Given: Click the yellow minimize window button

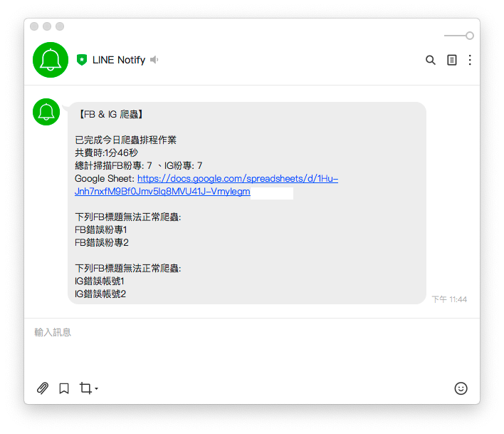Looking at the screenshot, I should 47,26.
